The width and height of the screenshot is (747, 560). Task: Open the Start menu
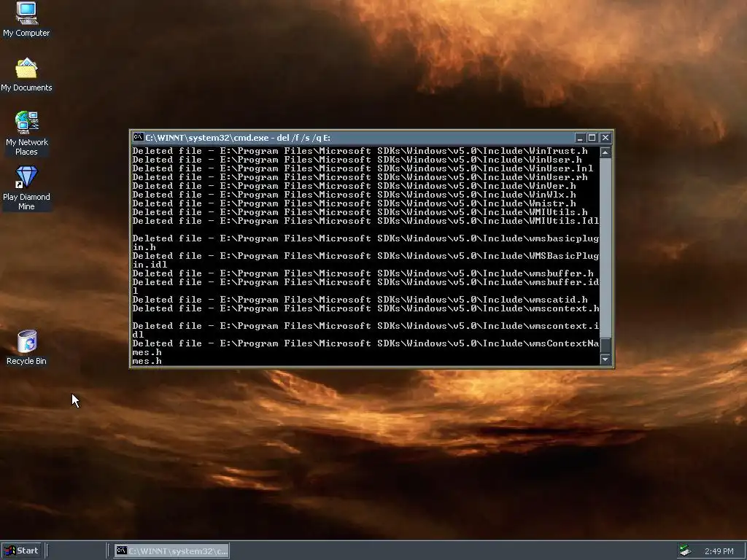(22, 551)
